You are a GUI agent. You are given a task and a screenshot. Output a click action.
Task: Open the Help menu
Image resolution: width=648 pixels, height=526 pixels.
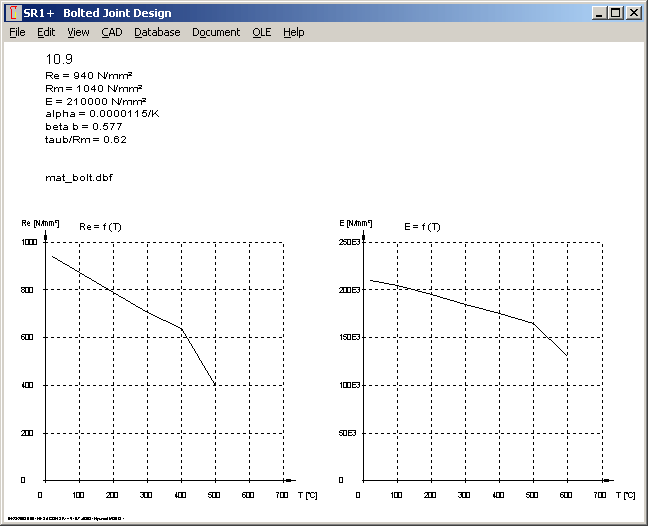(293, 32)
